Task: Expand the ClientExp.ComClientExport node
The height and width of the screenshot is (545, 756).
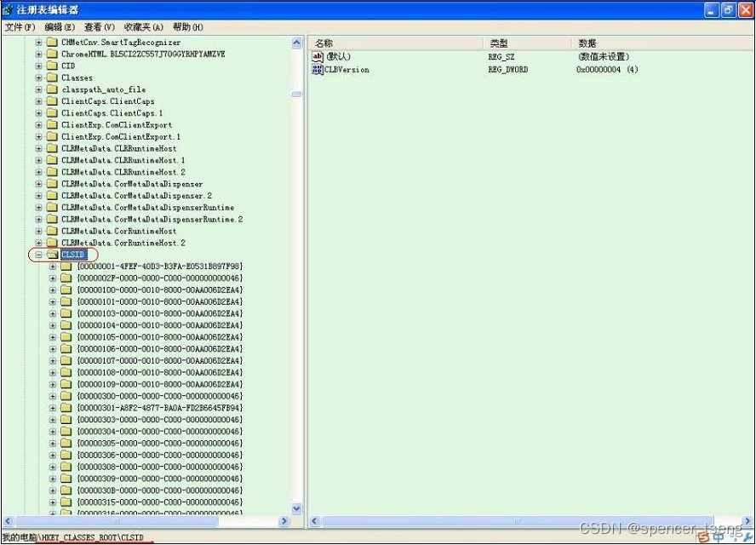Action: [37, 124]
